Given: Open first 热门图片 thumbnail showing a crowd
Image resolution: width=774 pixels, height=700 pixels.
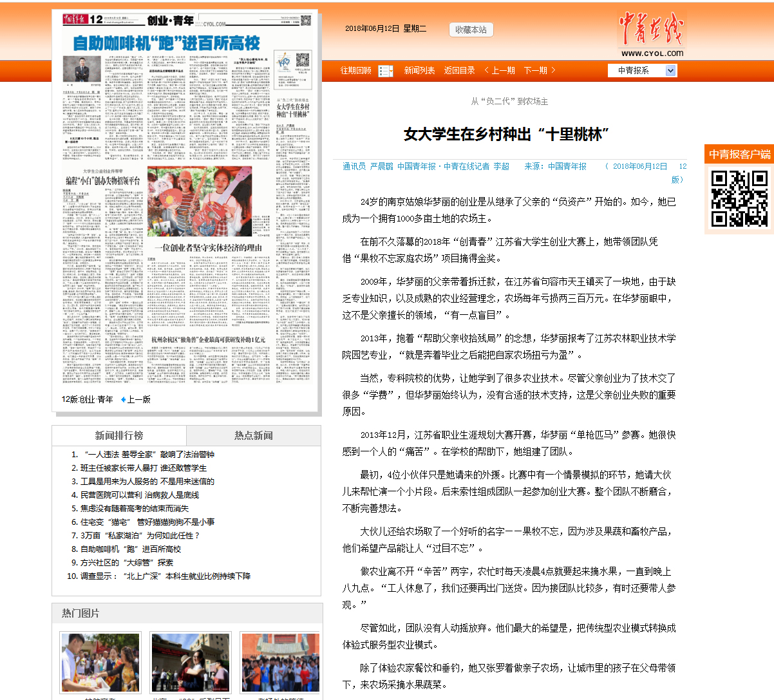Looking at the screenshot, I should point(100,663).
